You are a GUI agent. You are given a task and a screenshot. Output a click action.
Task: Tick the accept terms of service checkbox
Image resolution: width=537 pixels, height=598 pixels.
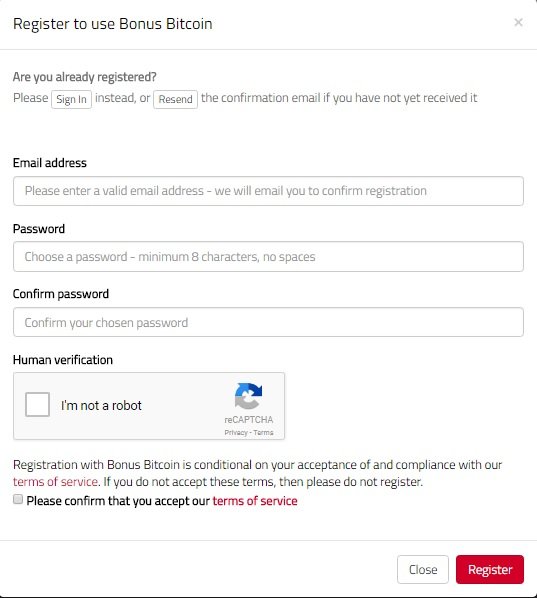[18, 499]
